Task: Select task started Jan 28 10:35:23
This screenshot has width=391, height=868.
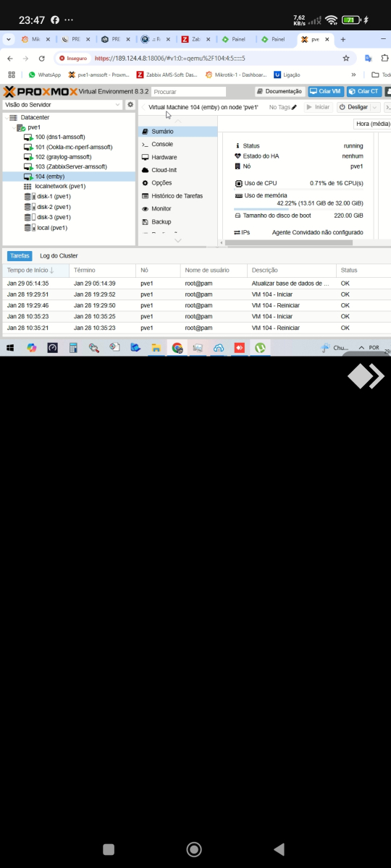Action: click(197, 316)
